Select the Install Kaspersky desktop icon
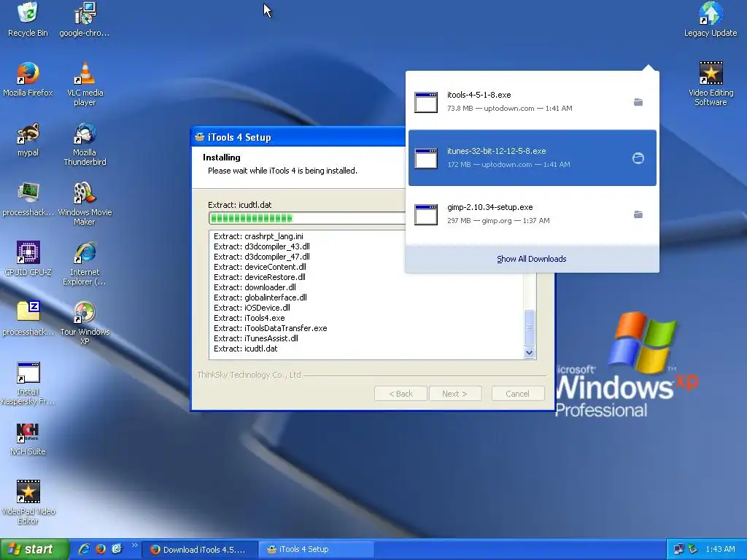The image size is (747, 560). click(28, 384)
